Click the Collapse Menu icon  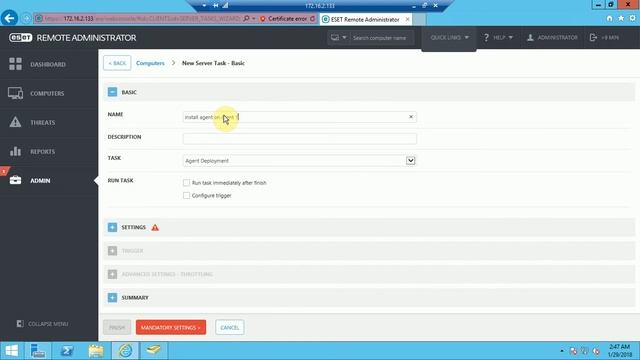pyautogui.click(x=20, y=324)
